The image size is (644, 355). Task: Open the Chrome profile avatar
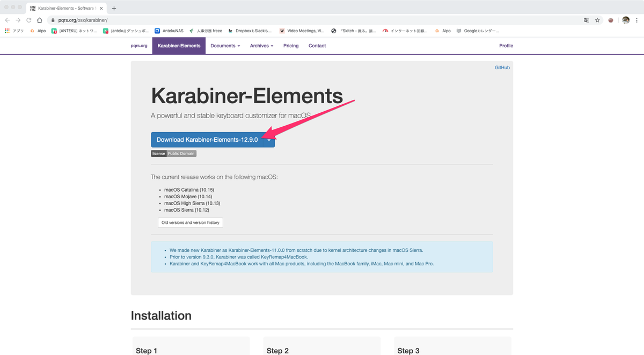(626, 20)
